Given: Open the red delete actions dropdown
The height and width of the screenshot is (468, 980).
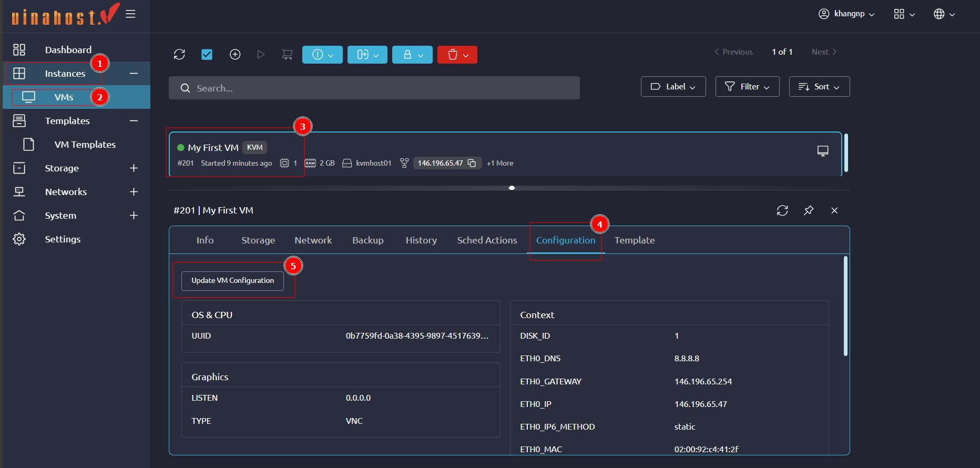Looking at the screenshot, I should [457, 55].
